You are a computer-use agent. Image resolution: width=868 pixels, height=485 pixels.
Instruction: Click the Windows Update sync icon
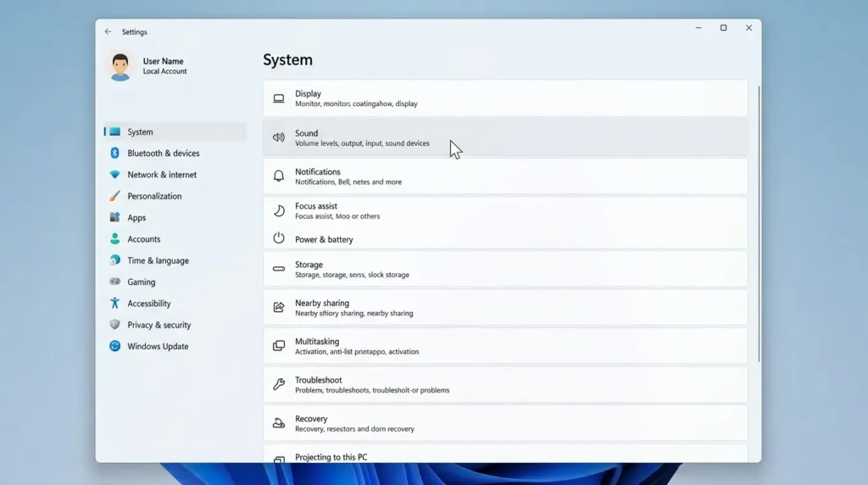tap(114, 346)
